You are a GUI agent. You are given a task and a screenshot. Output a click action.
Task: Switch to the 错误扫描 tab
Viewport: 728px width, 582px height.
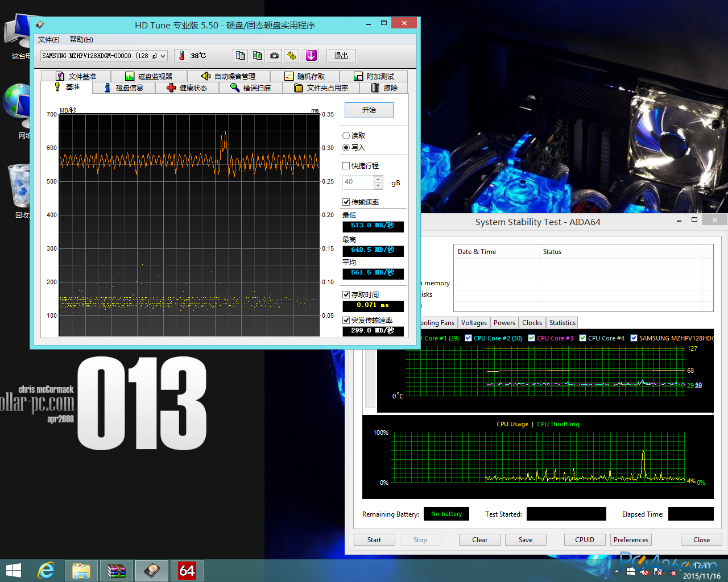point(251,88)
